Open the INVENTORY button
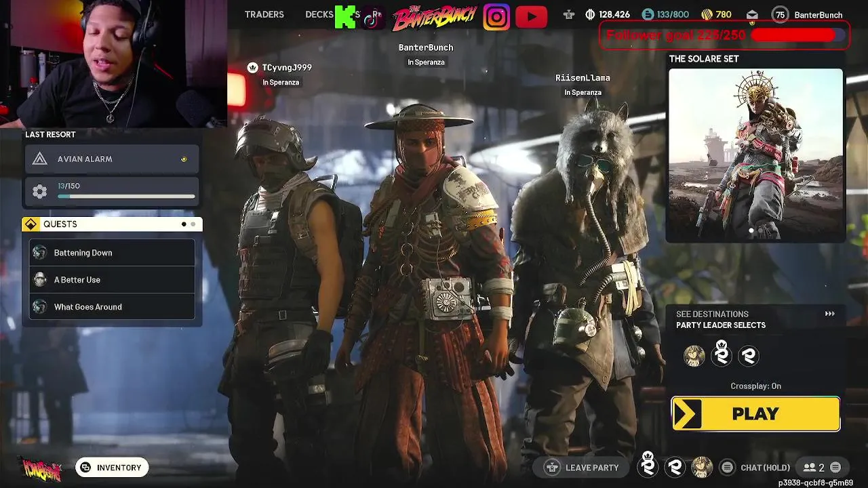This screenshot has width=868, height=488. (x=112, y=468)
